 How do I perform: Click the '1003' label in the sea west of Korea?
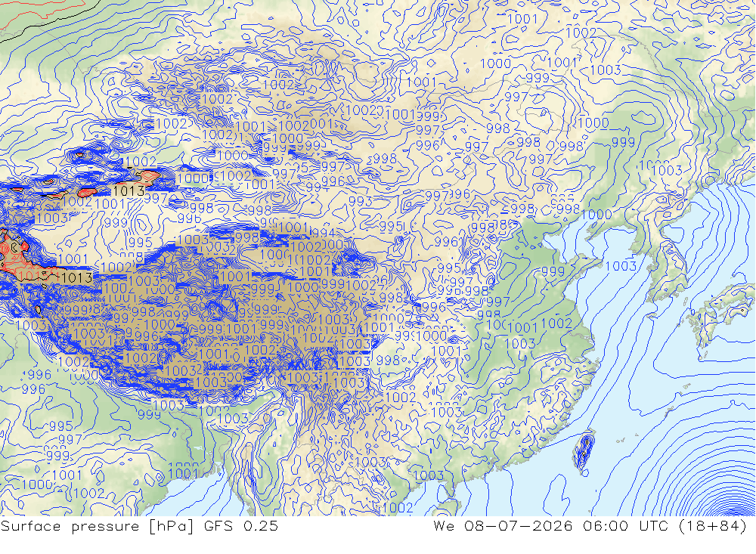pos(621,266)
